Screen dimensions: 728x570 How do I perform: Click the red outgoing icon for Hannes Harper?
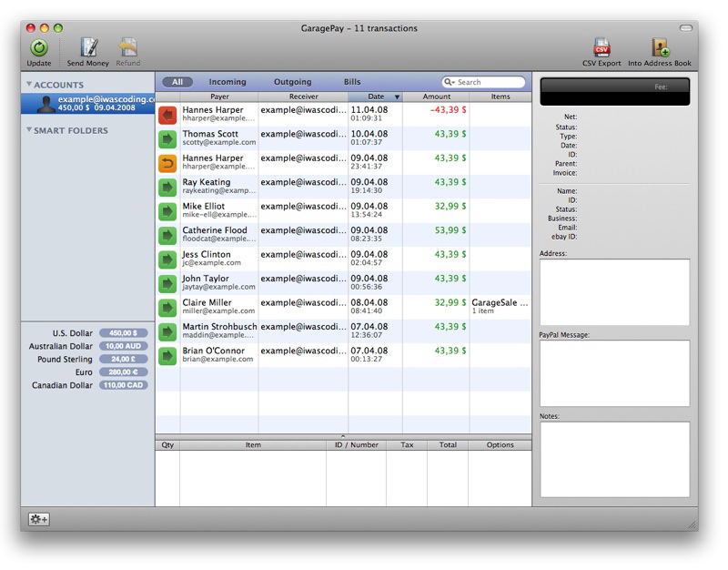click(x=168, y=115)
